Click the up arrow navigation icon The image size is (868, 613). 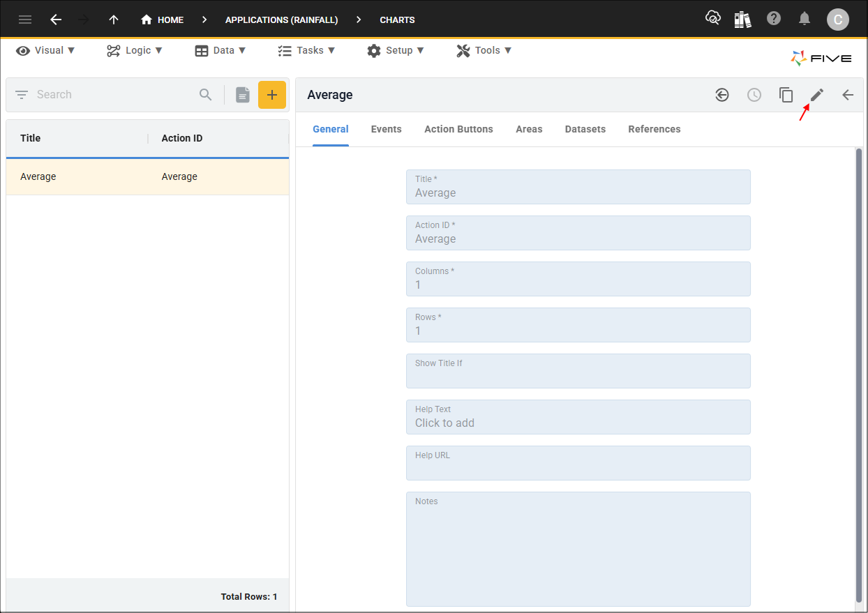[x=114, y=20]
